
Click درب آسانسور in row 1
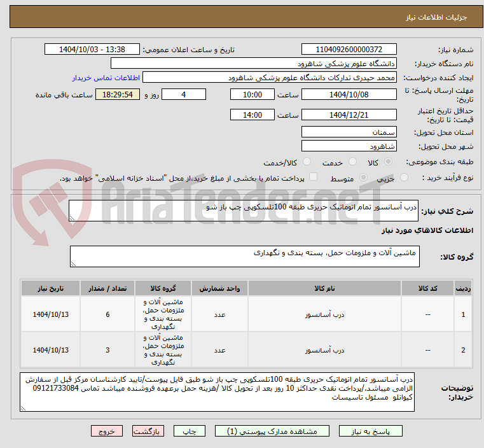(x=325, y=314)
